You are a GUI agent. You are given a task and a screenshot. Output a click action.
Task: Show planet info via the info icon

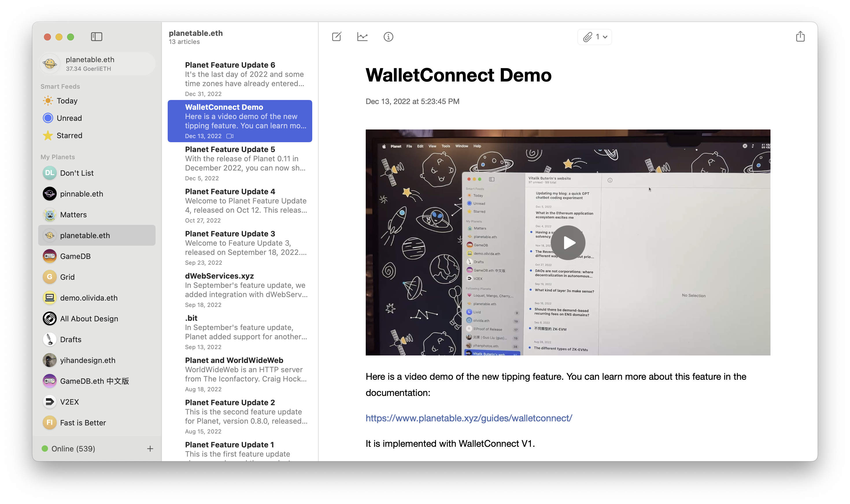388,37
